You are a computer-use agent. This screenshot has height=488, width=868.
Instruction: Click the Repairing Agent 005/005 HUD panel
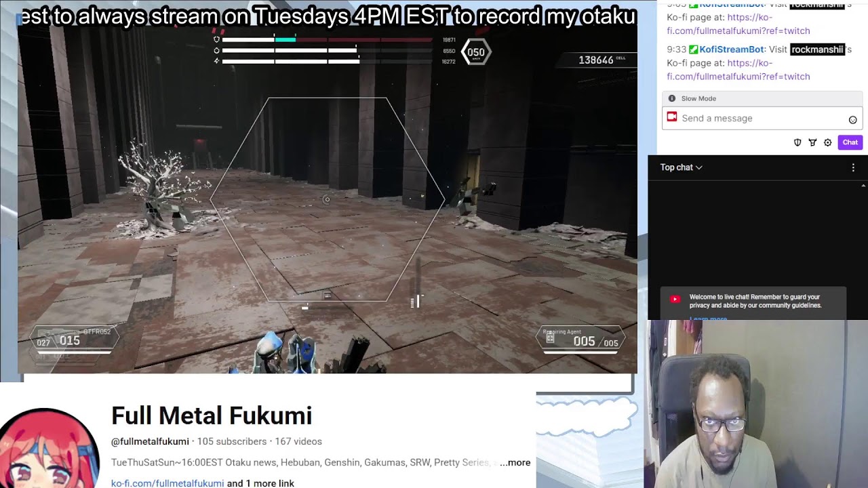pyautogui.click(x=582, y=340)
